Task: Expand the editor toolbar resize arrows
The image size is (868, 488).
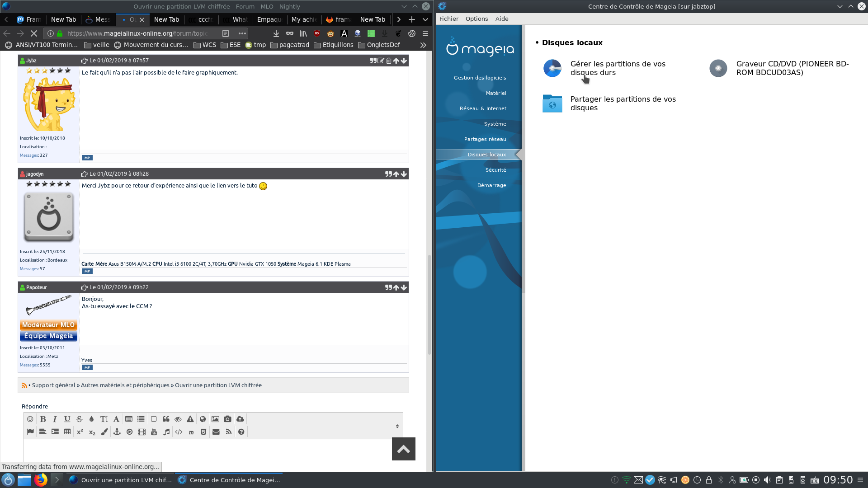Action: 397,426
